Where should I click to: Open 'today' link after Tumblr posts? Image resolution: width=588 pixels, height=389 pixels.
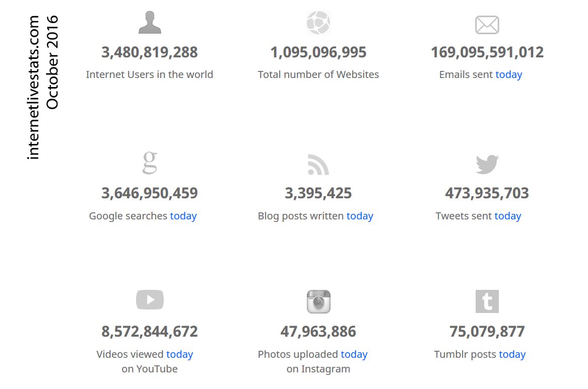[512, 354]
